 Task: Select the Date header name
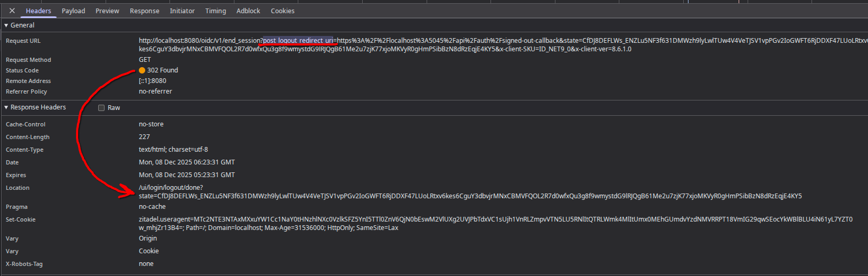(12, 162)
